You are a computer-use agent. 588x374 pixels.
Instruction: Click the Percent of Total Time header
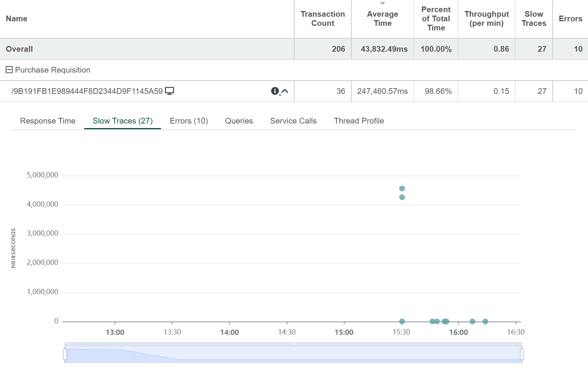[436, 19]
